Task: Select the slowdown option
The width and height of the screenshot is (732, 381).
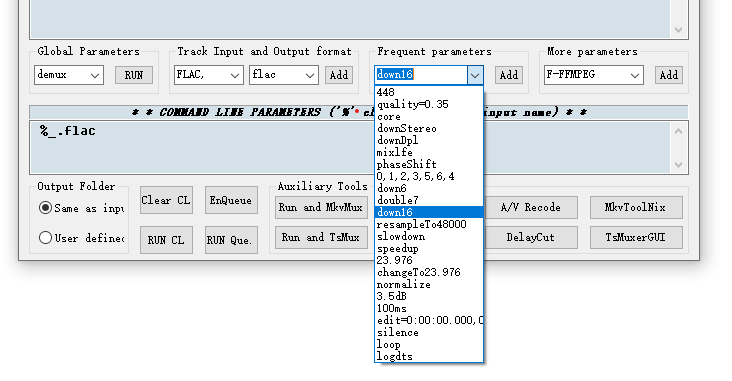Action: [x=429, y=236]
